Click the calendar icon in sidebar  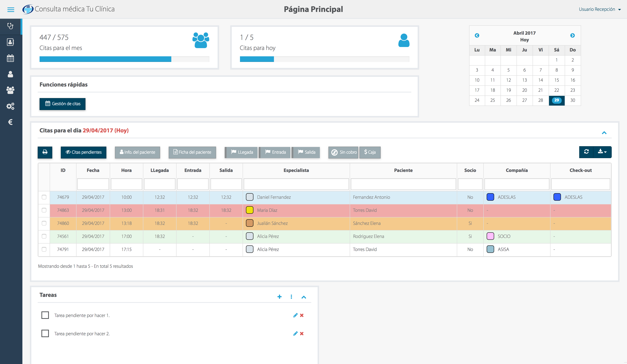click(10, 58)
